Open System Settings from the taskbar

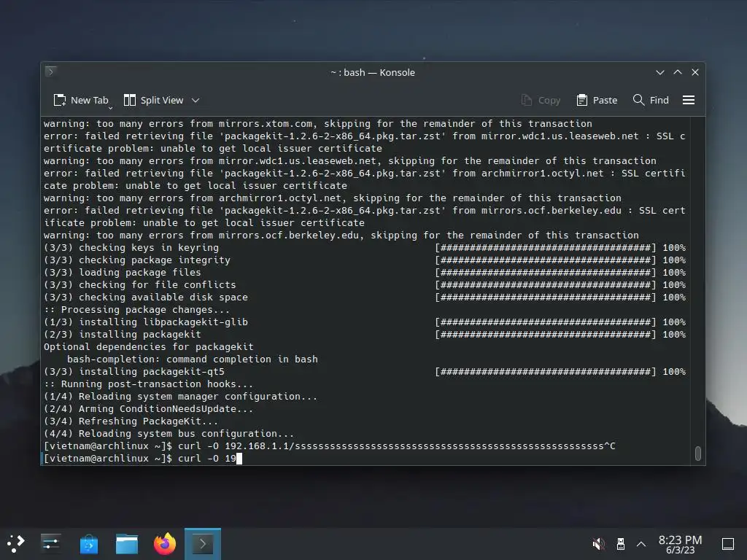point(50,543)
